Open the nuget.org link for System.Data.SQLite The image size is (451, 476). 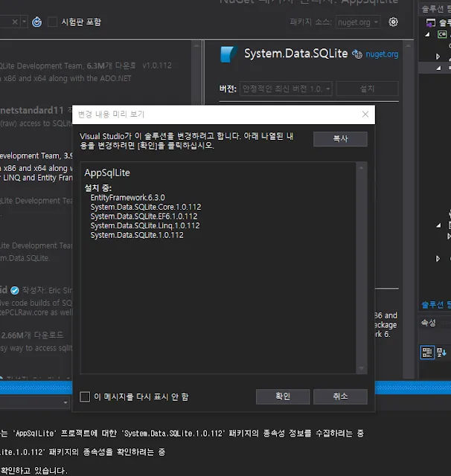pos(382,54)
